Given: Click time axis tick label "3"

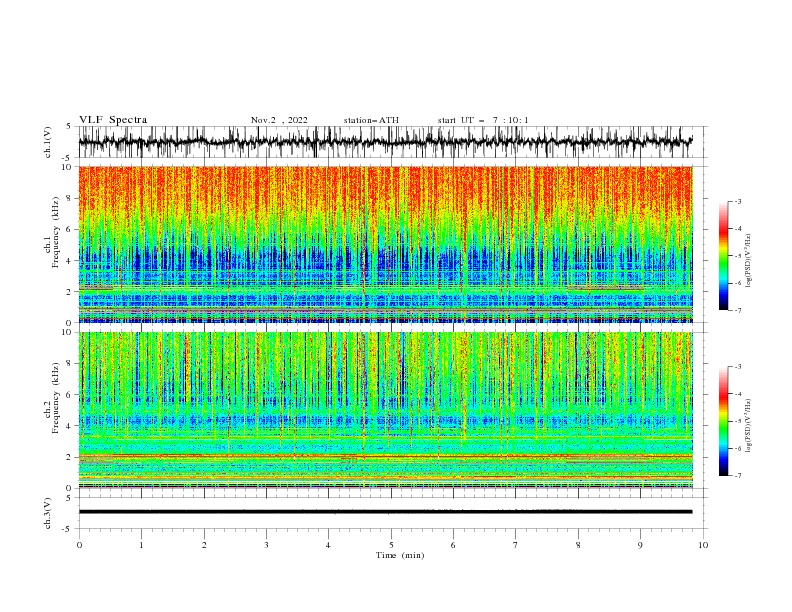Looking at the screenshot, I should click(x=266, y=545).
